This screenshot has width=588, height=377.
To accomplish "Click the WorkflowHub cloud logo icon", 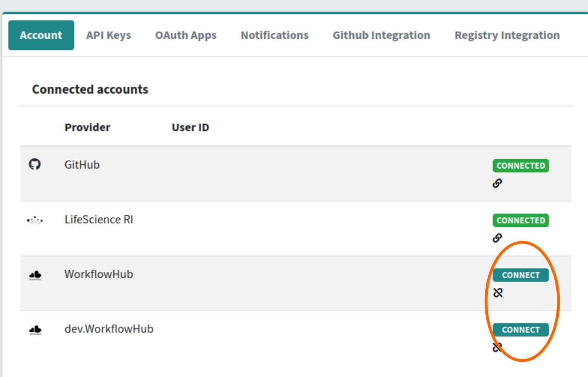I will (35, 275).
